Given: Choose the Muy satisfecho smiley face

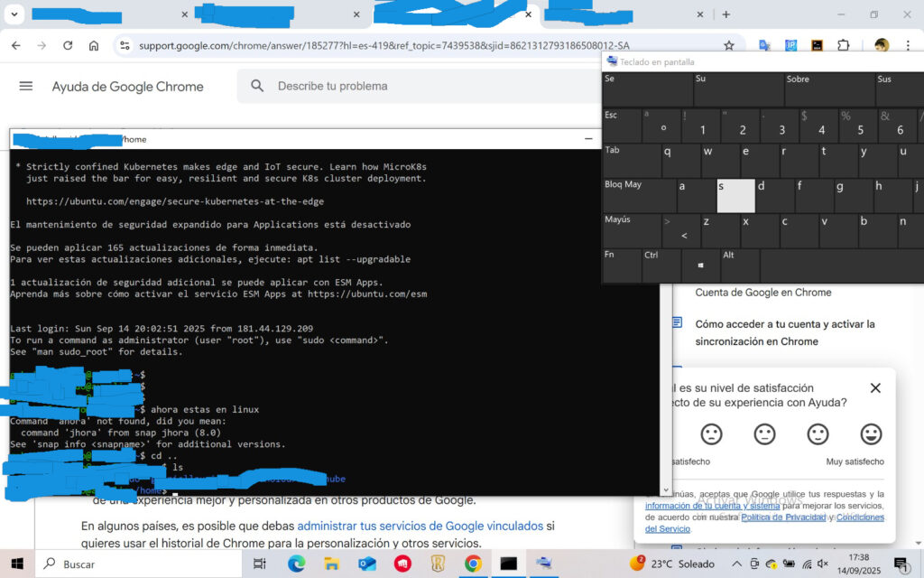Looking at the screenshot, I should coord(871,434).
